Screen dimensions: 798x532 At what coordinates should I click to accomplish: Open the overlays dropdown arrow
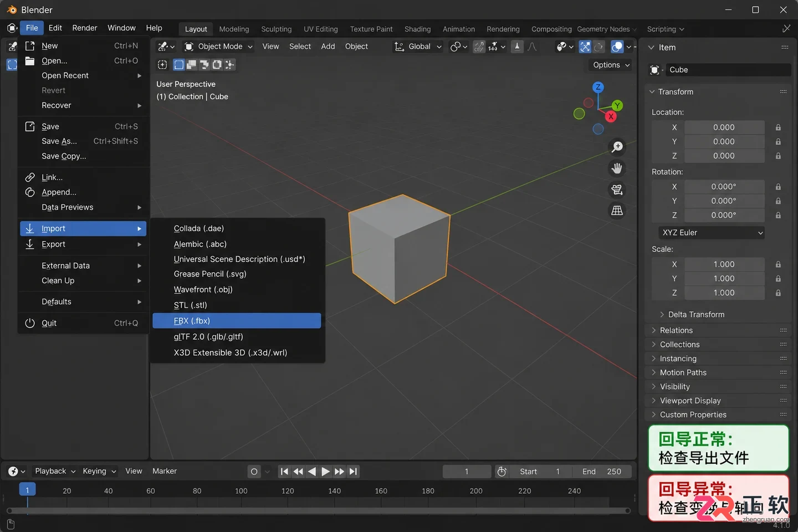click(628, 47)
